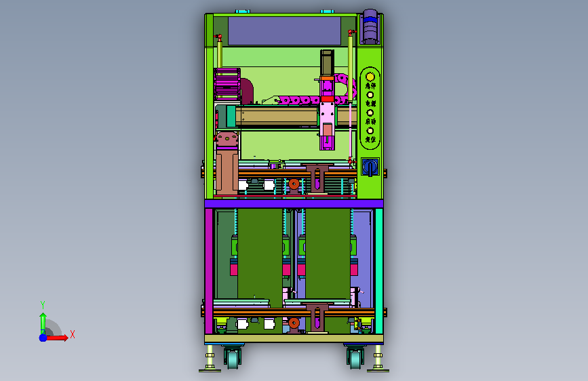
Task: Select the right leveling foot pad
Action: [x=378, y=370]
